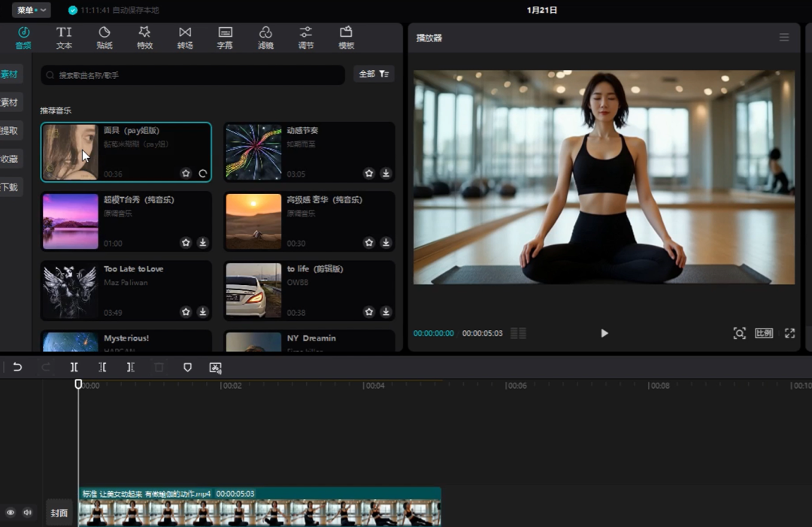Open the 音频 audio tab
The width and height of the screenshot is (812, 527).
pos(23,38)
